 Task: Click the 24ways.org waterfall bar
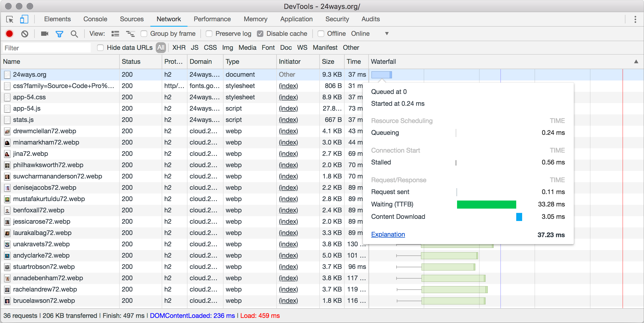click(381, 75)
